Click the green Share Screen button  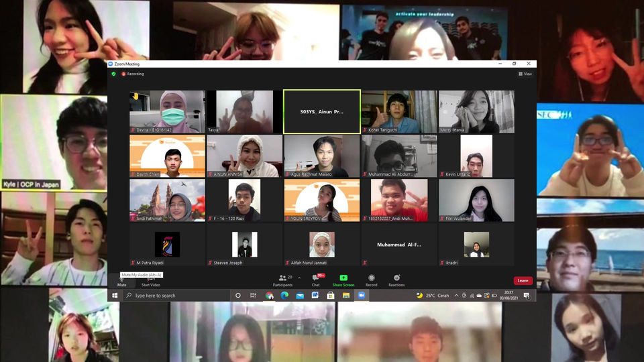click(x=343, y=281)
